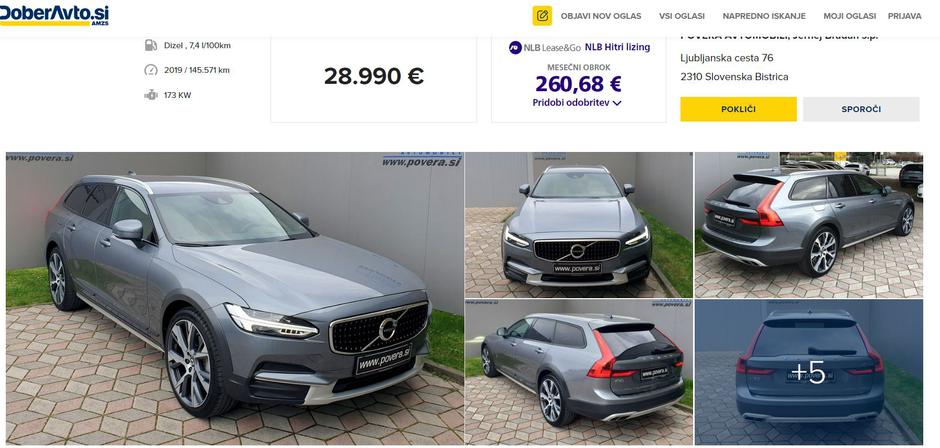The image size is (940, 448).
Task: Open the front-view Volvo thumbnail
Action: pos(579,225)
